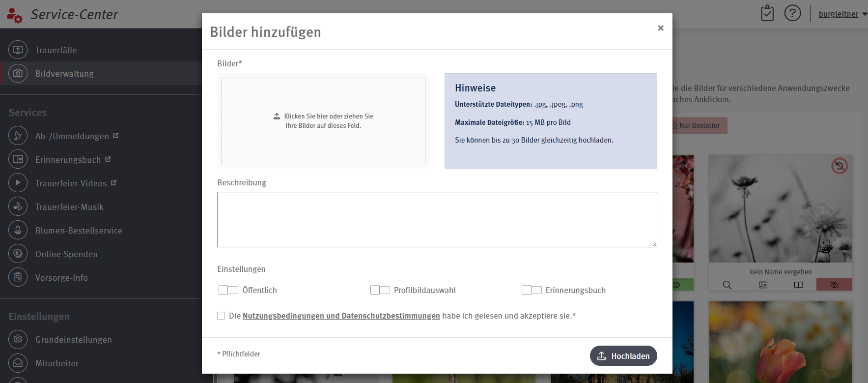Open the help question mark icon

coord(792,13)
